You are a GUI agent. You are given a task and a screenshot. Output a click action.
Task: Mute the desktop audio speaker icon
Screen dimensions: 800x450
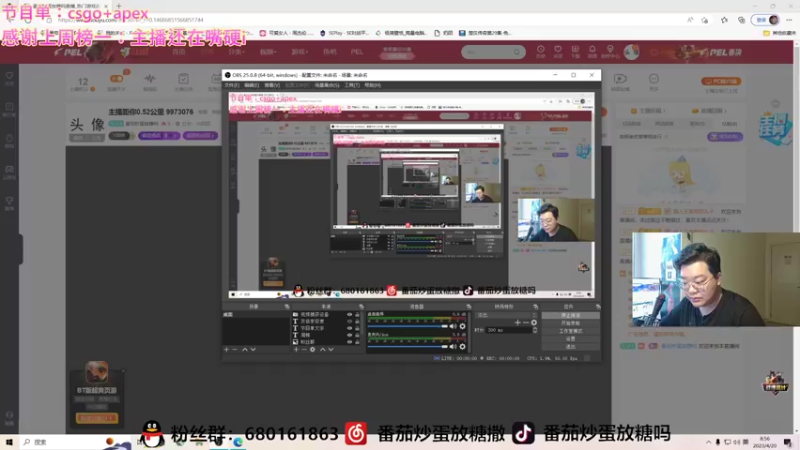tap(453, 326)
